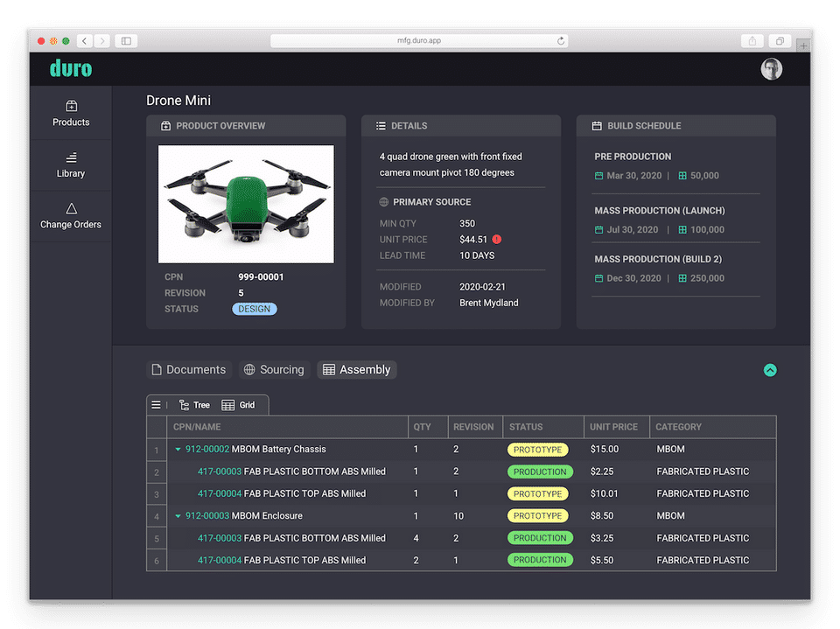Sort by the QTY column header
This screenshot has height=629, width=840.
pos(428,427)
